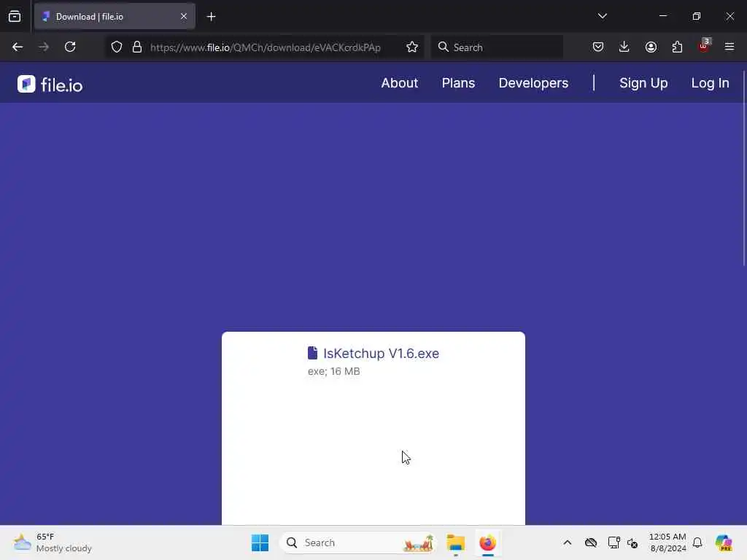
Task: Minimize the Firefox window
Action: point(662,16)
